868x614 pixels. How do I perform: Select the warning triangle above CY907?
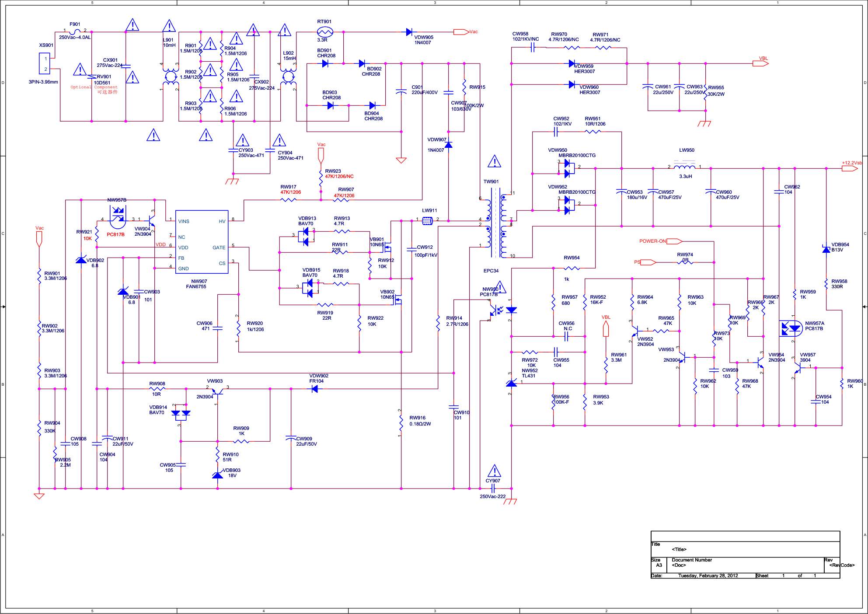click(494, 471)
